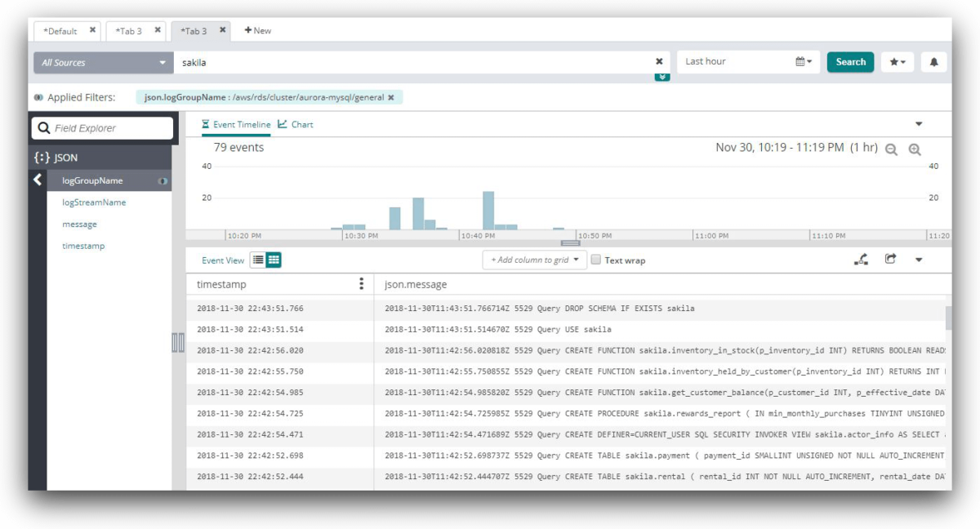
Task: Remove the json.logGroupName applied filter
Action: [x=391, y=97]
